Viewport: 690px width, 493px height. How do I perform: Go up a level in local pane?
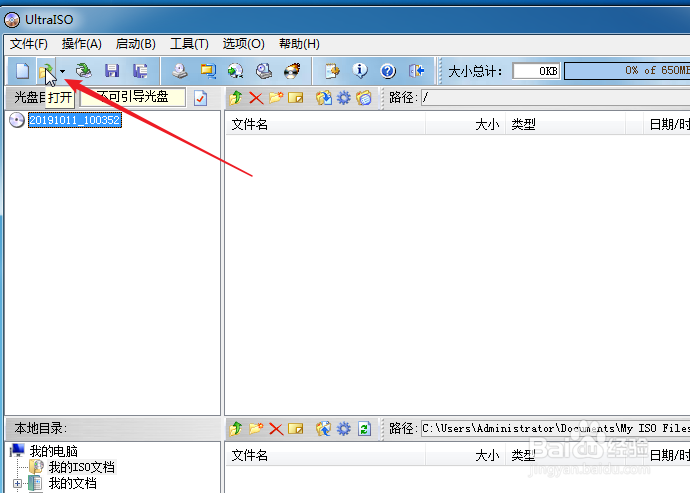tap(235, 428)
